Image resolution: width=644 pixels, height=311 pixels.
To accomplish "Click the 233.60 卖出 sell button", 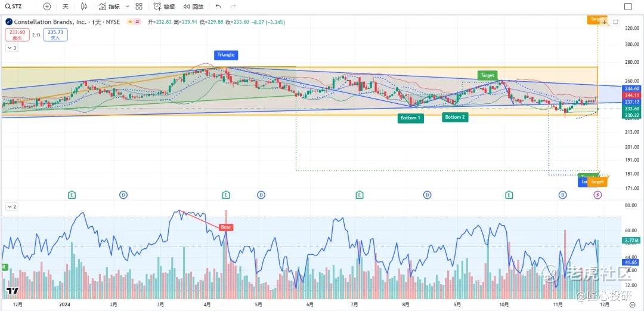I will [17, 35].
